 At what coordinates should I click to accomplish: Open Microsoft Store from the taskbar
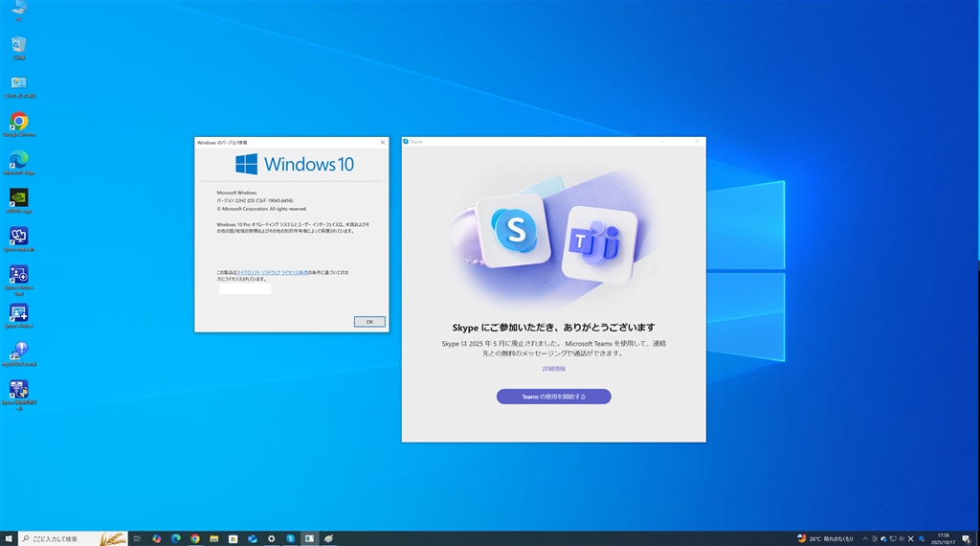(234, 538)
